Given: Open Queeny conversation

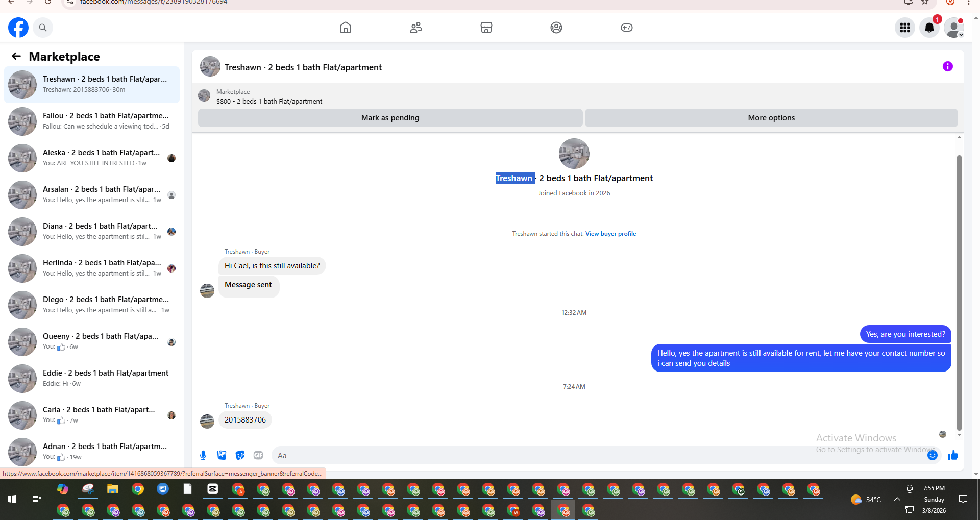Looking at the screenshot, I should coord(92,341).
